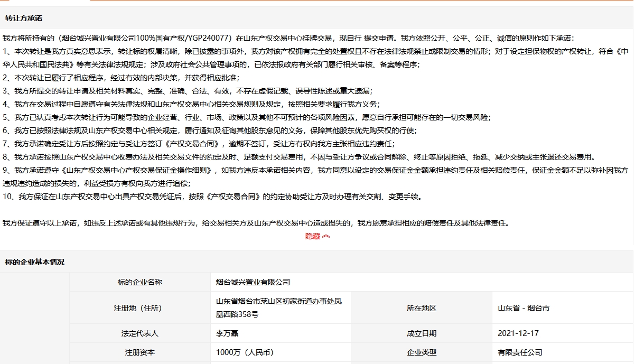Click commitment 1 first line about 真实意思表示
This screenshot has height=364, width=635.
(x=315, y=51)
